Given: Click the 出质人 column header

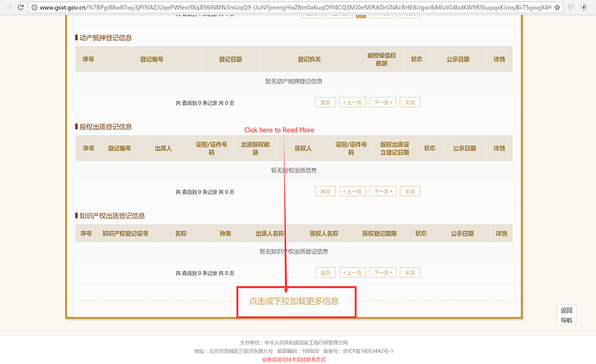Looking at the screenshot, I should tap(163, 148).
